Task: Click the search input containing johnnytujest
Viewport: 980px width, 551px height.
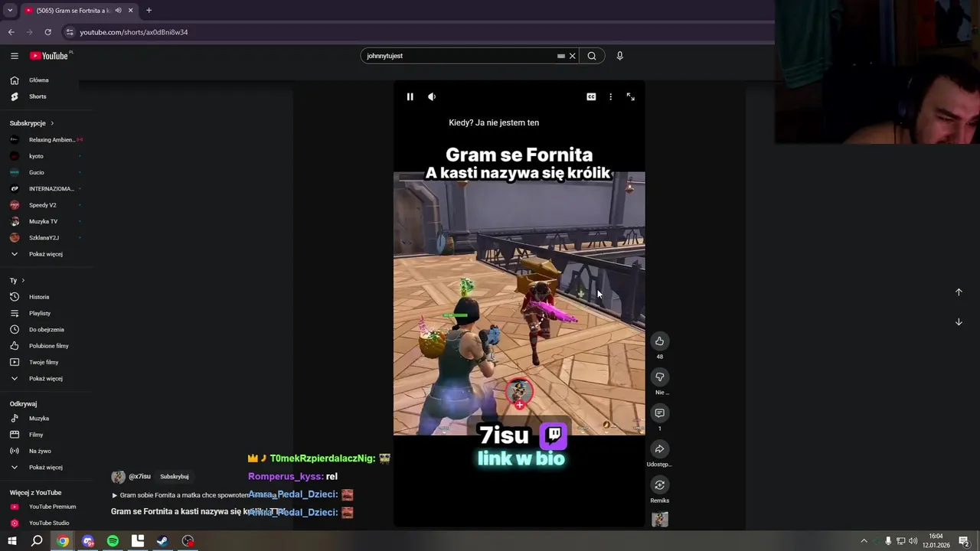Action: 459,56
